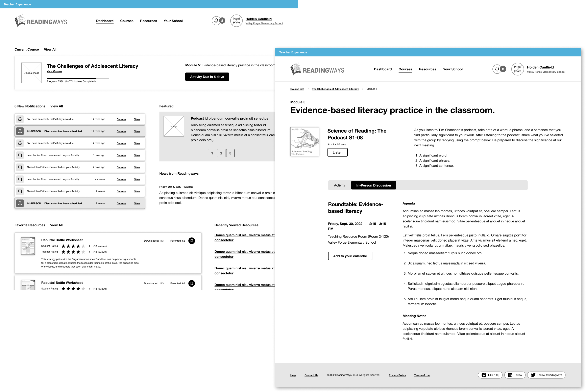This screenshot has height=392, width=586.
Task: Toggle dismiss on IN-PERSON discussion notification
Action: coord(121,131)
